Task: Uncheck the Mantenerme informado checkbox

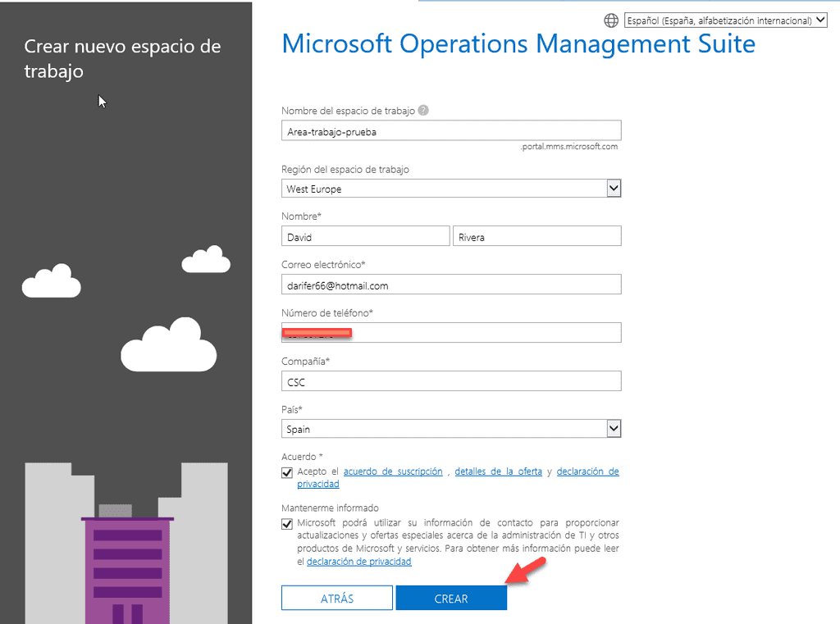Action: pos(287,524)
